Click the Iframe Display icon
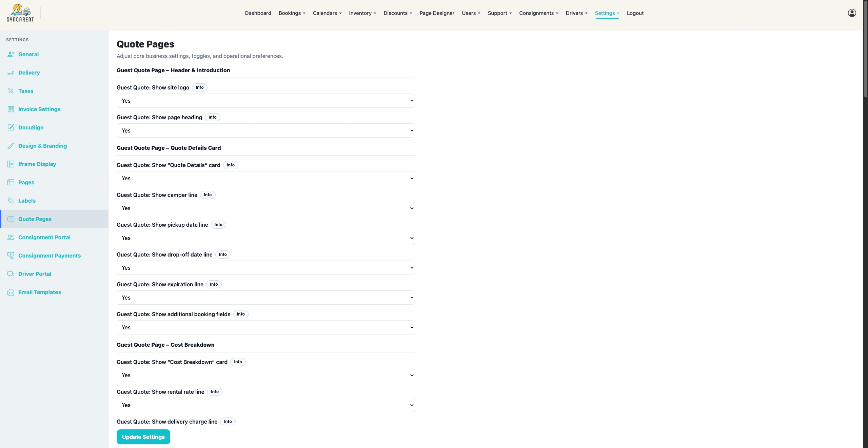This screenshot has height=448, width=868. [x=11, y=164]
